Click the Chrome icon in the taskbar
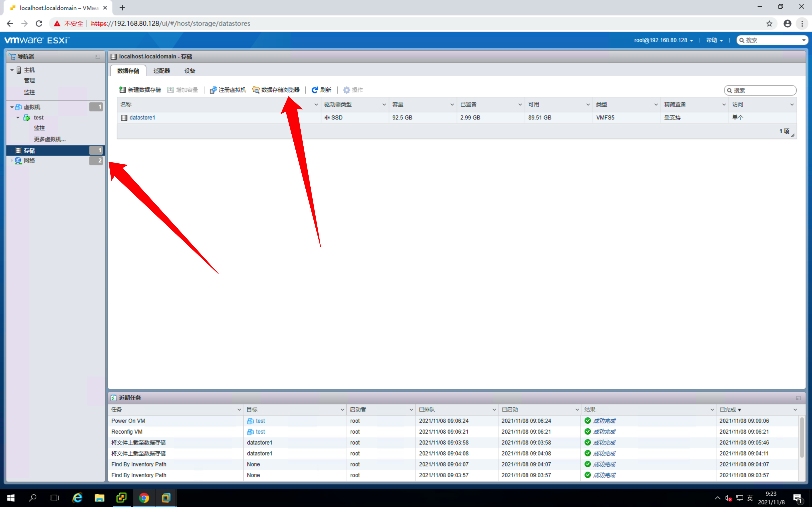The height and width of the screenshot is (507, 812). [144, 498]
